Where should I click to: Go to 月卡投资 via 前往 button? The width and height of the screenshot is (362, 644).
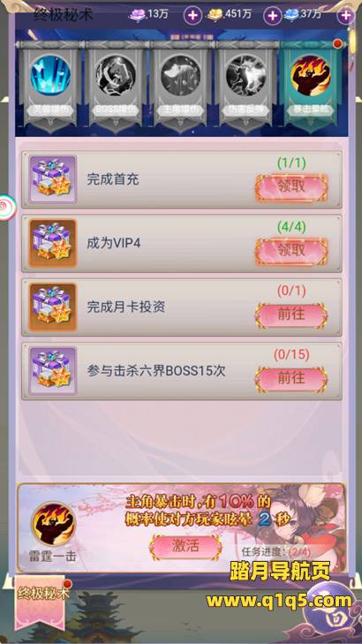pos(291,315)
